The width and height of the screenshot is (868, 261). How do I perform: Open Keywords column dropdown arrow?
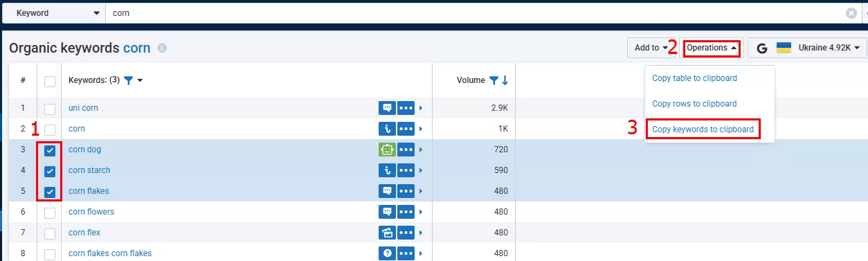point(141,81)
